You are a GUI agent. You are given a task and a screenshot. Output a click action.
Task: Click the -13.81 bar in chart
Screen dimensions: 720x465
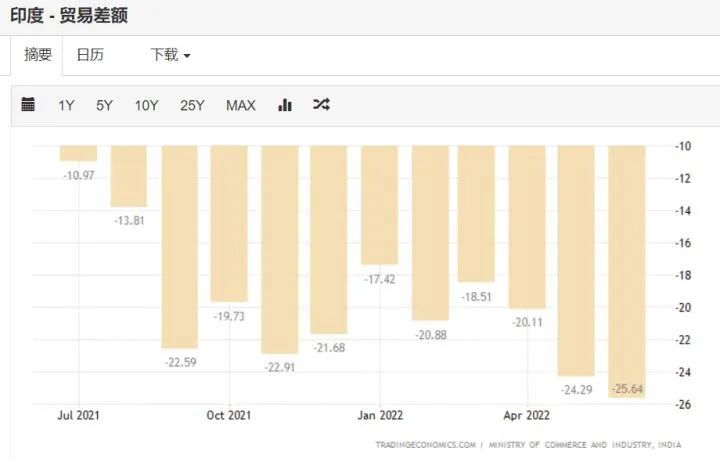[x=129, y=176]
